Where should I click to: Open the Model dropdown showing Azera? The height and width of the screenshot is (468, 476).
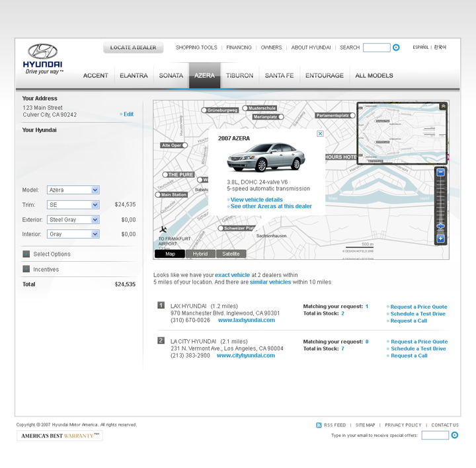coord(95,190)
